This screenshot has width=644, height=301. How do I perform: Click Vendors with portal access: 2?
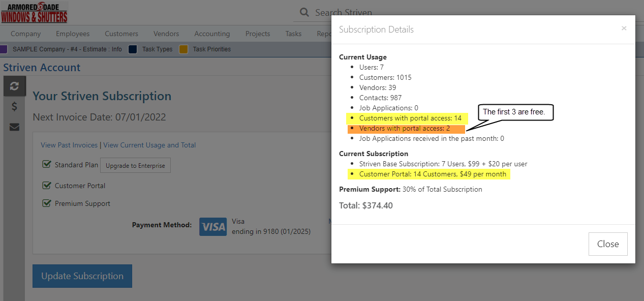click(405, 128)
